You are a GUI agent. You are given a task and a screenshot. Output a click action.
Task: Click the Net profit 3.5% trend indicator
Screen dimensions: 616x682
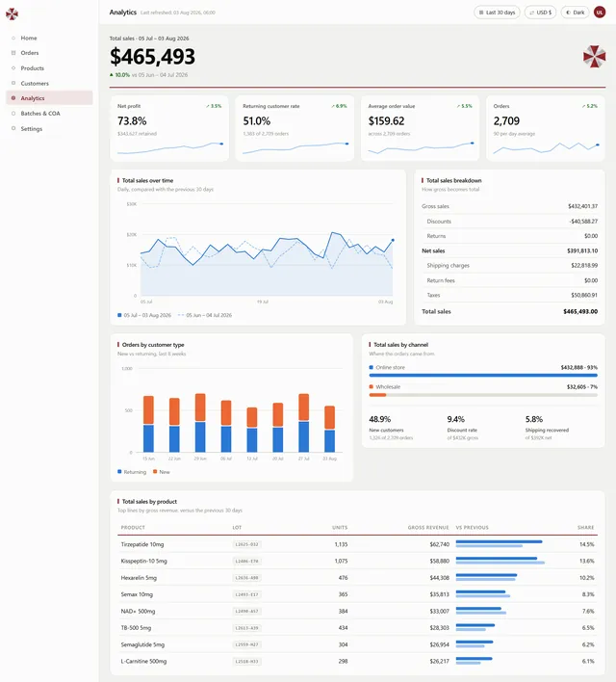point(214,106)
